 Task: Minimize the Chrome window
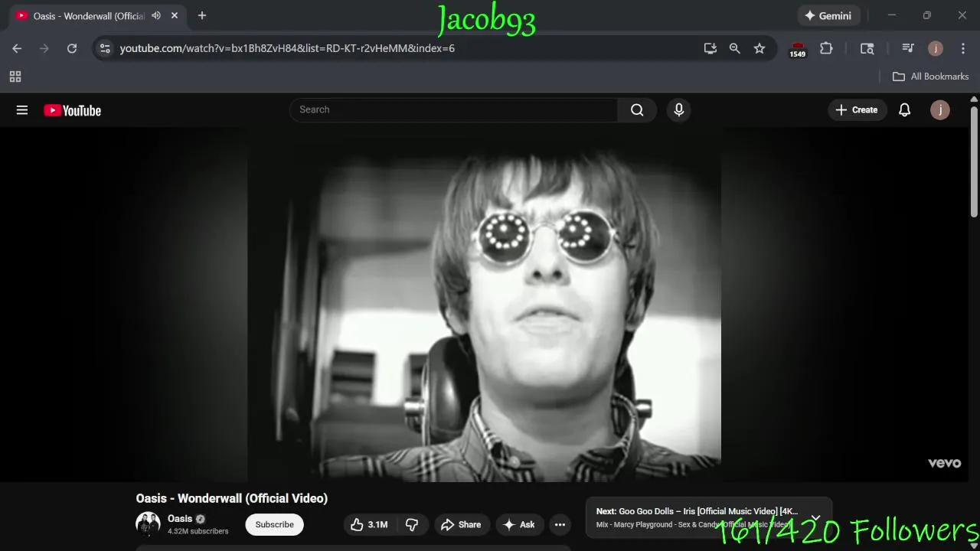pyautogui.click(x=892, y=15)
